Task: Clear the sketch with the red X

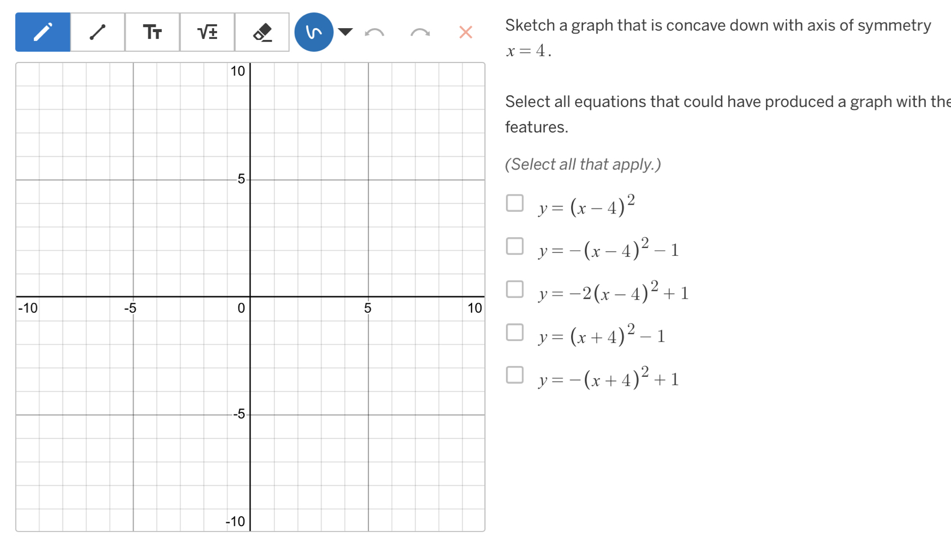Action: point(465,32)
